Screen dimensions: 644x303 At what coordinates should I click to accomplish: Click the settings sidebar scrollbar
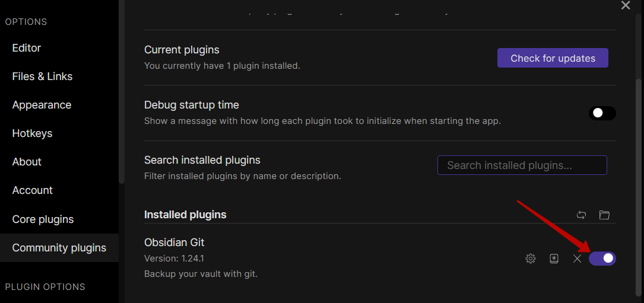122,89
